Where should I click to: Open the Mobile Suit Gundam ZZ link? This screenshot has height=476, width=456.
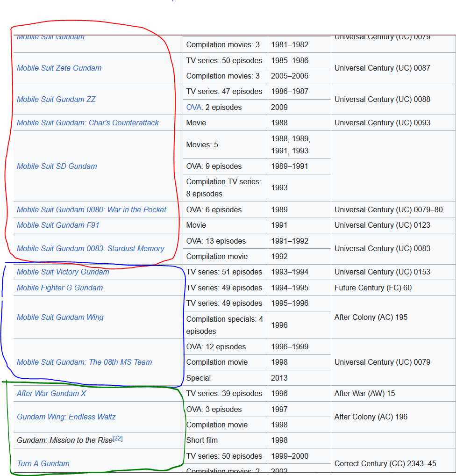(56, 99)
